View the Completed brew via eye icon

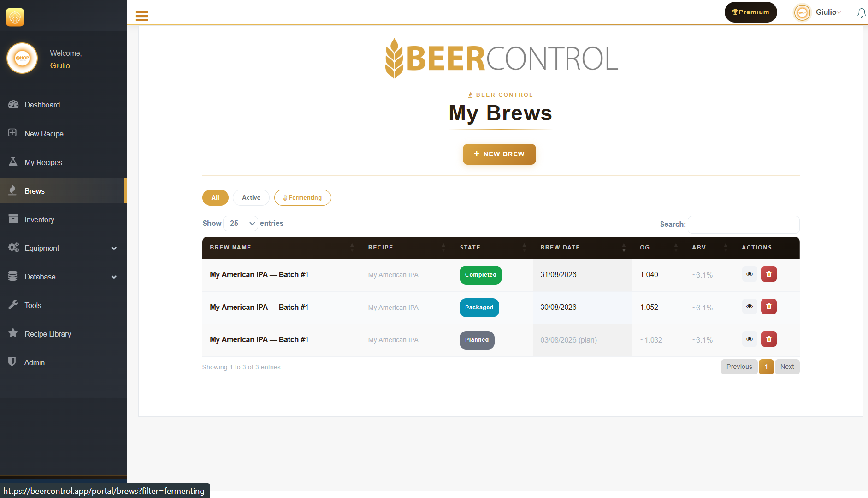pos(750,274)
